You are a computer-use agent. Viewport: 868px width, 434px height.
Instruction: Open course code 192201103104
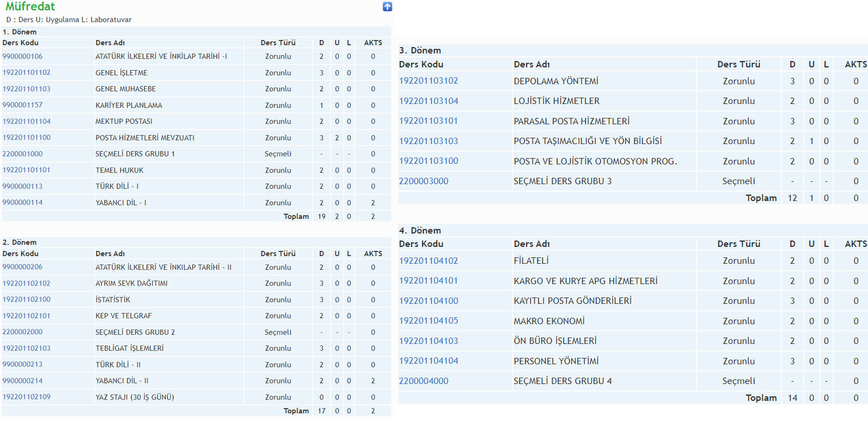[428, 101]
